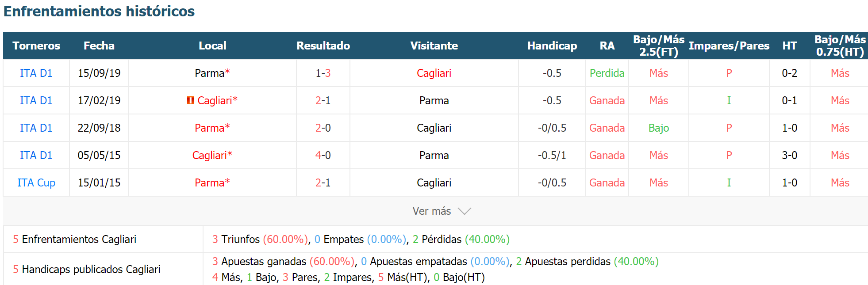
Task: Open ITA D1 link for 17/02/19 match
Action: (x=36, y=100)
